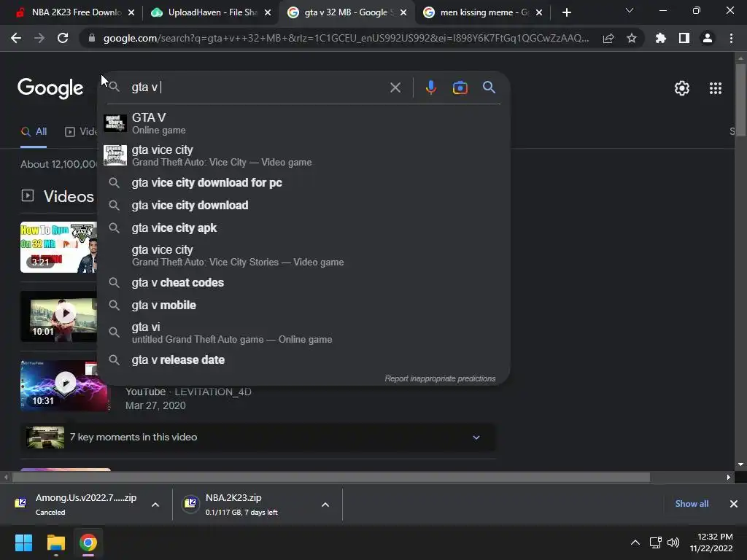Open the taskbar clock and date
Viewport: 747px width, 560px height.
point(711,542)
